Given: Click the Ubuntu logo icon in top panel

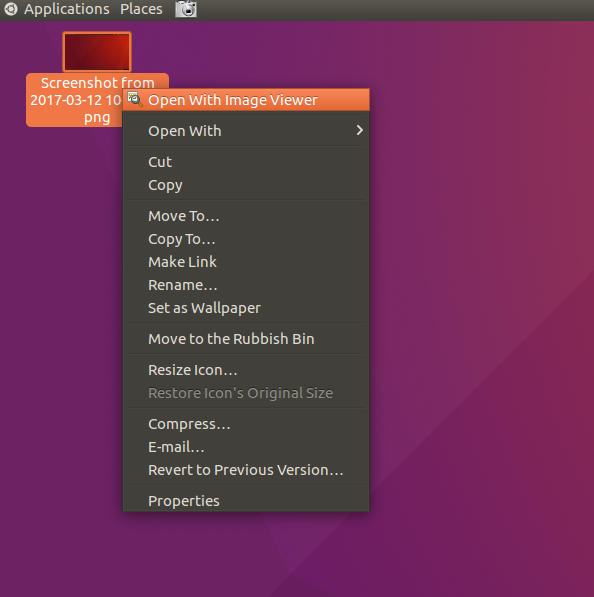Looking at the screenshot, I should (10, 9).
